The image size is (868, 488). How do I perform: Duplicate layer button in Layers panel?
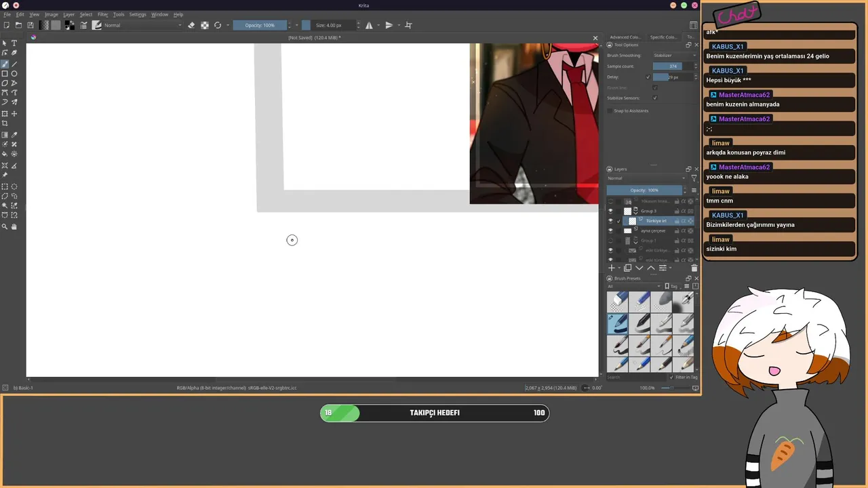(x=628, y=268)
